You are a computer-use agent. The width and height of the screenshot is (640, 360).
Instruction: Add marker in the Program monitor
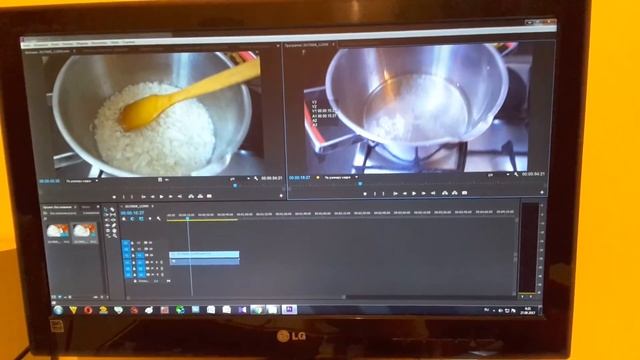point(365,193)
